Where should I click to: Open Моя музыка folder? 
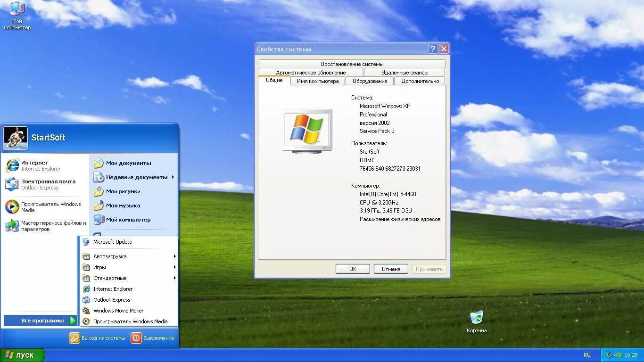(134, 206)
